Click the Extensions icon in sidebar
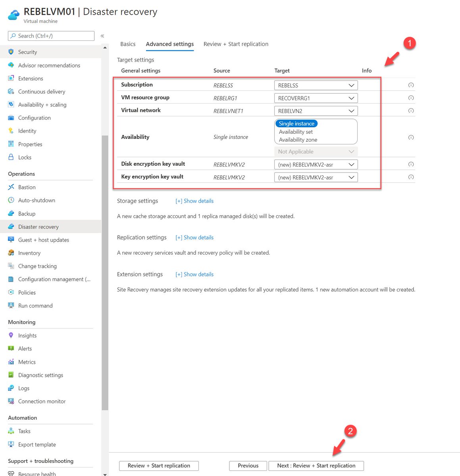 point(11,78)
